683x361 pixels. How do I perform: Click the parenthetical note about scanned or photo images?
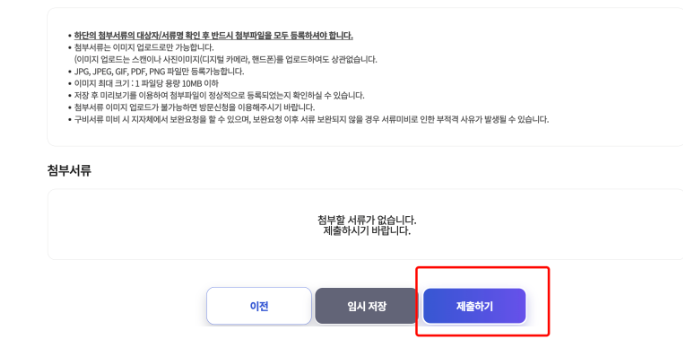pyautogui.click(x=226, y=59)
